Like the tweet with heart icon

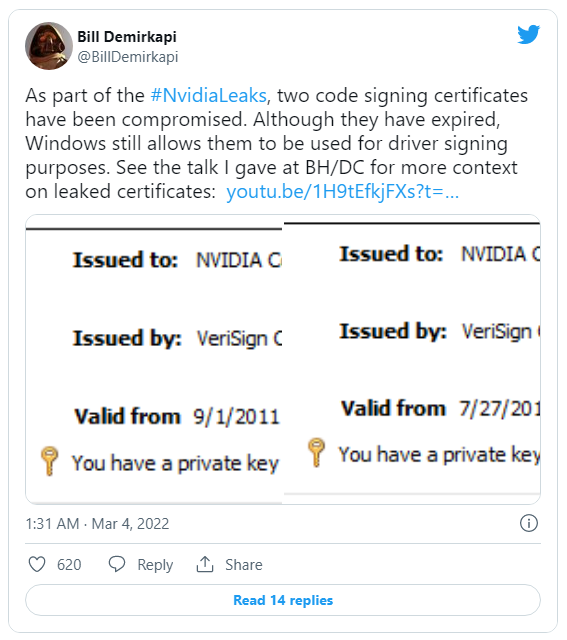(x=37, y=564)
